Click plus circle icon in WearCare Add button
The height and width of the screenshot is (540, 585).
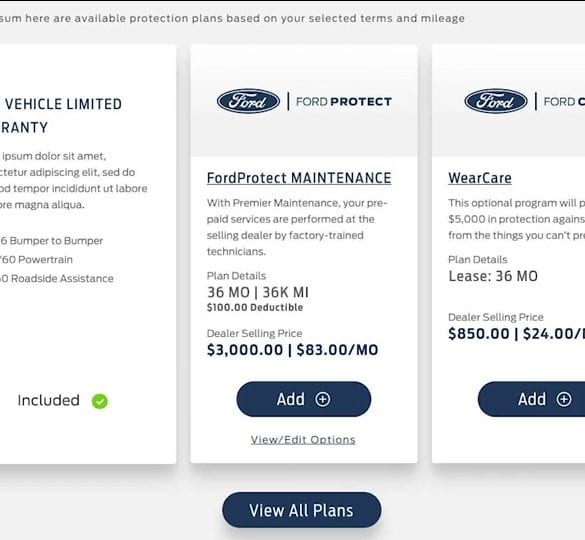coord(564,399)
